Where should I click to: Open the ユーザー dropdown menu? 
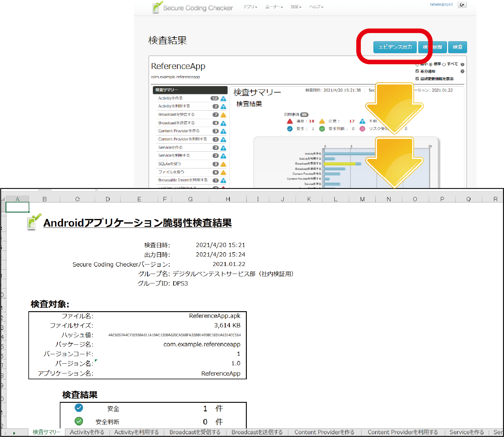point(274,7)
